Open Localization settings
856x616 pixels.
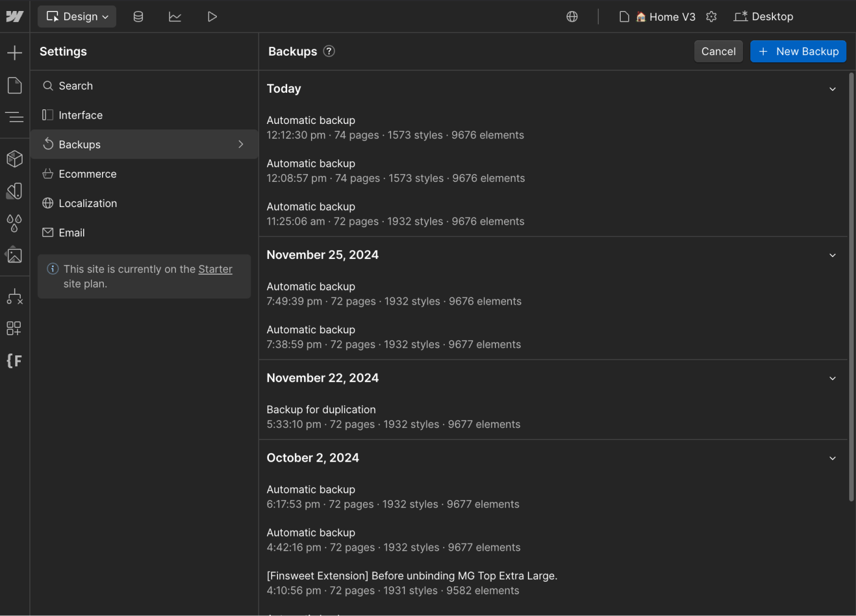(x=88, y=203)
